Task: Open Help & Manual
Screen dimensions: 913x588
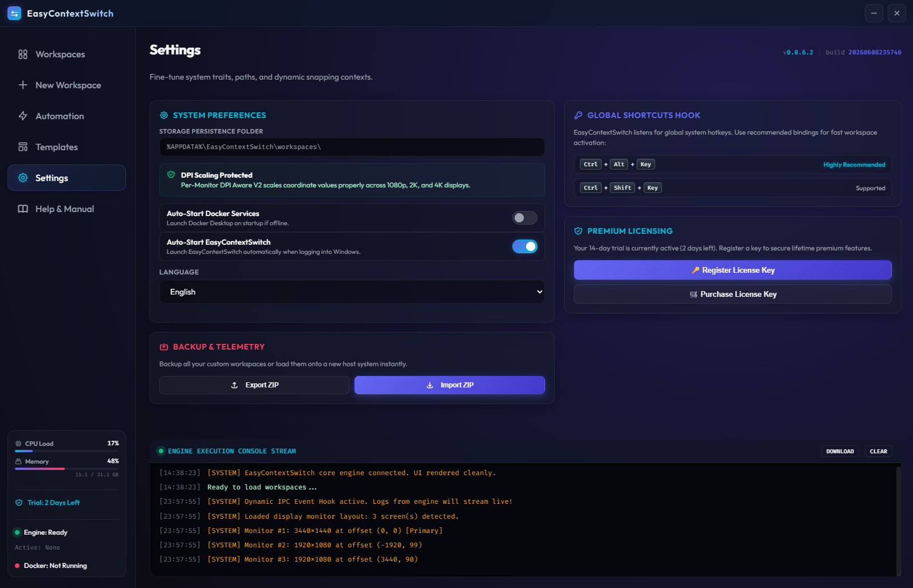Action: (x=66, y=209)
